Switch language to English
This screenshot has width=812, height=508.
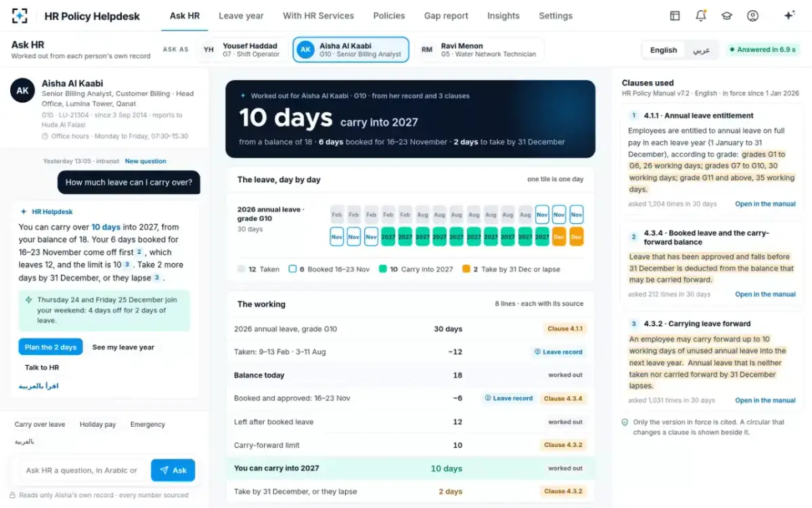click(x=663, y=50)
